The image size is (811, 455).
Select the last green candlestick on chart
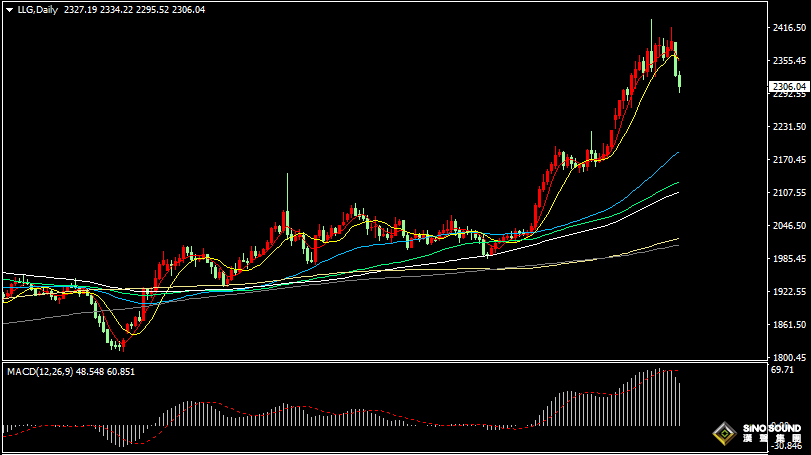[680, 82]
